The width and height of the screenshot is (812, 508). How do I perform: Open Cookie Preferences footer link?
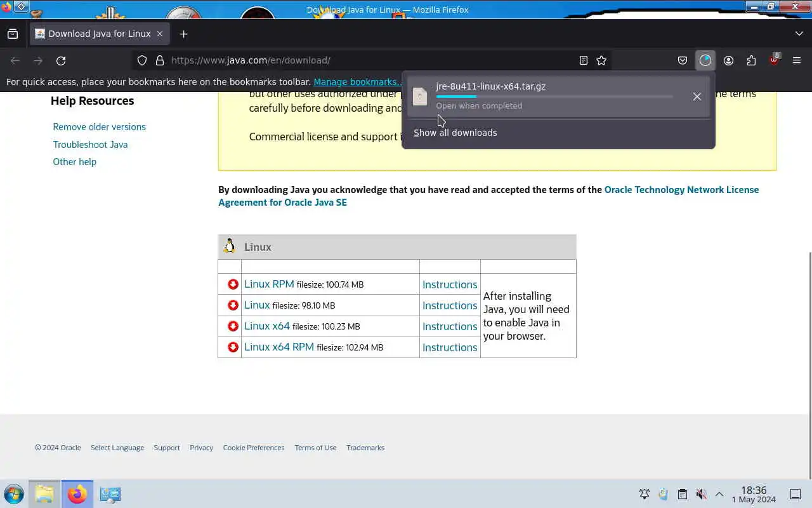[x=254, y=448]
